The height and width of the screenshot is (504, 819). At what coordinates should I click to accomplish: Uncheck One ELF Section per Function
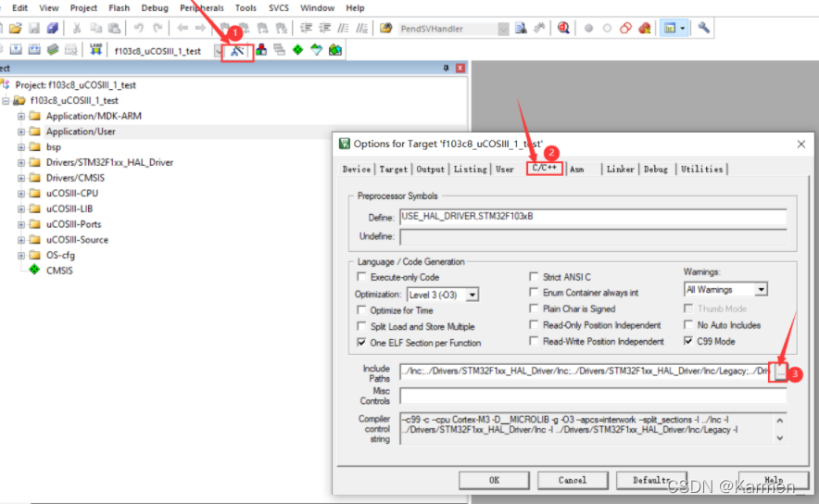coord(361,342)
